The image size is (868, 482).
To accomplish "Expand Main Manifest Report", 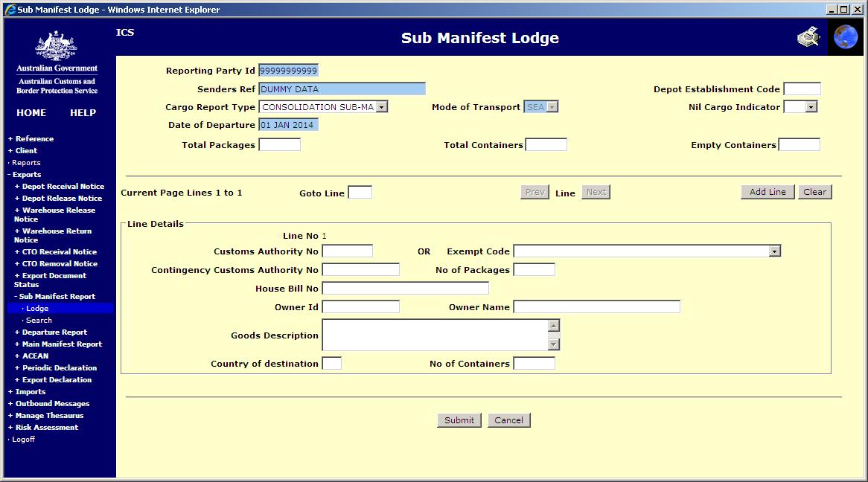I will coord(58,344).
